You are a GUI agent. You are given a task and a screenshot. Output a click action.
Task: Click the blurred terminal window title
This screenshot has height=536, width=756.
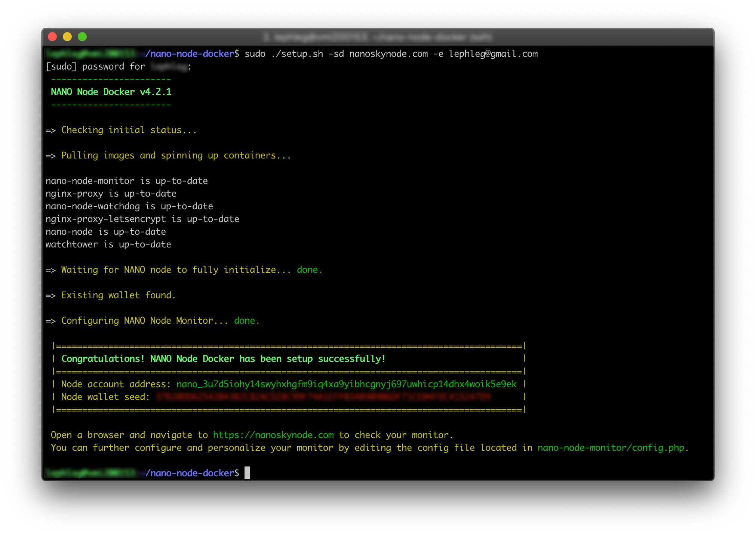(378, 37)
